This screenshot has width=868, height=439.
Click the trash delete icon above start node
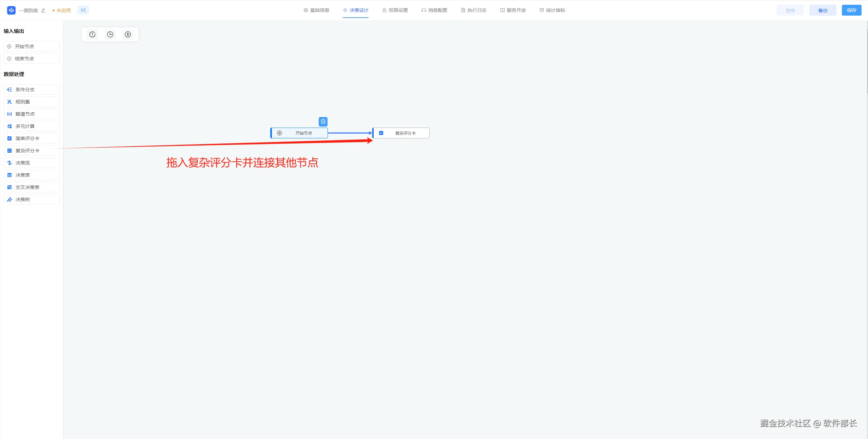click(x=323, y=121)
